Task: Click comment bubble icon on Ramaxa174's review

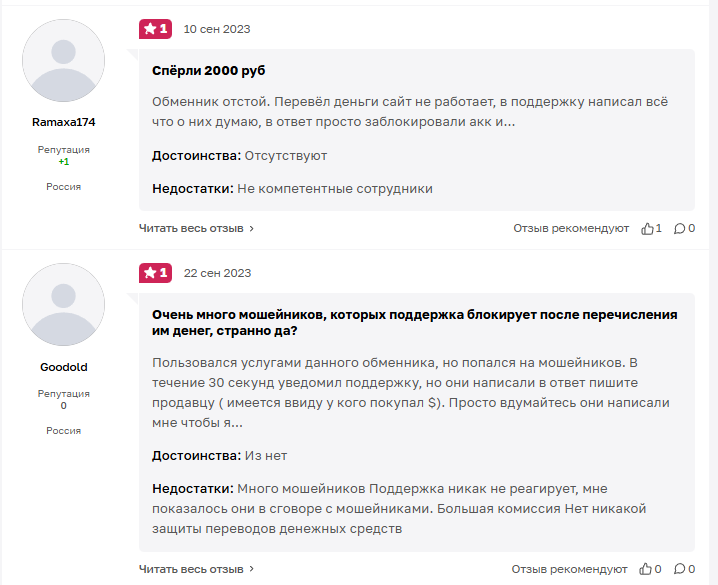Action: click(679, 228)
